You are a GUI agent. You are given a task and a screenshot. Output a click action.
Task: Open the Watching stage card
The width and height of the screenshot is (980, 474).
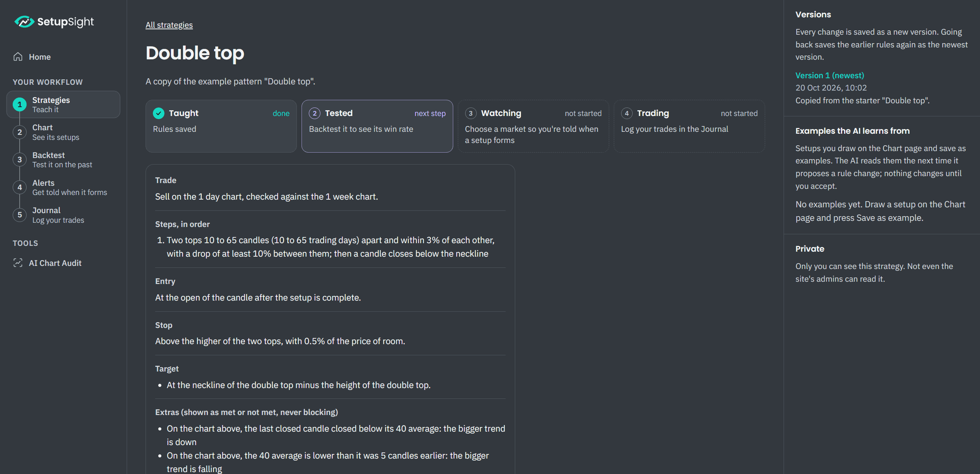533,126
